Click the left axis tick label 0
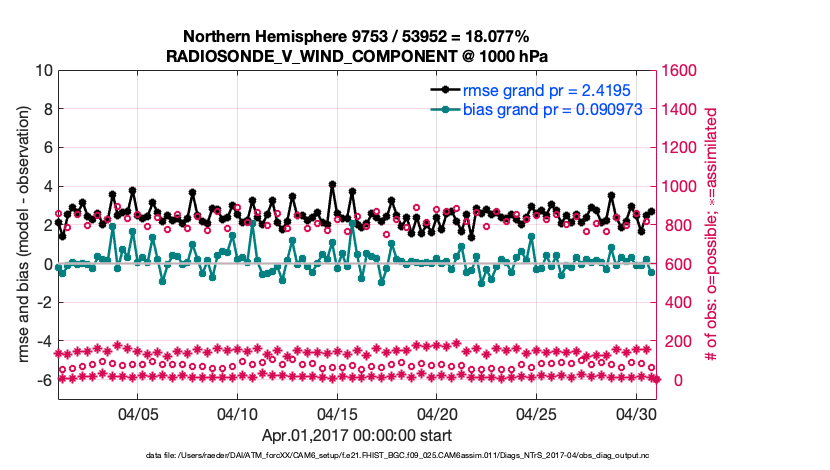The width and height of the screenshot is (830, 470). pyautogui.click(x=47, y=265)
